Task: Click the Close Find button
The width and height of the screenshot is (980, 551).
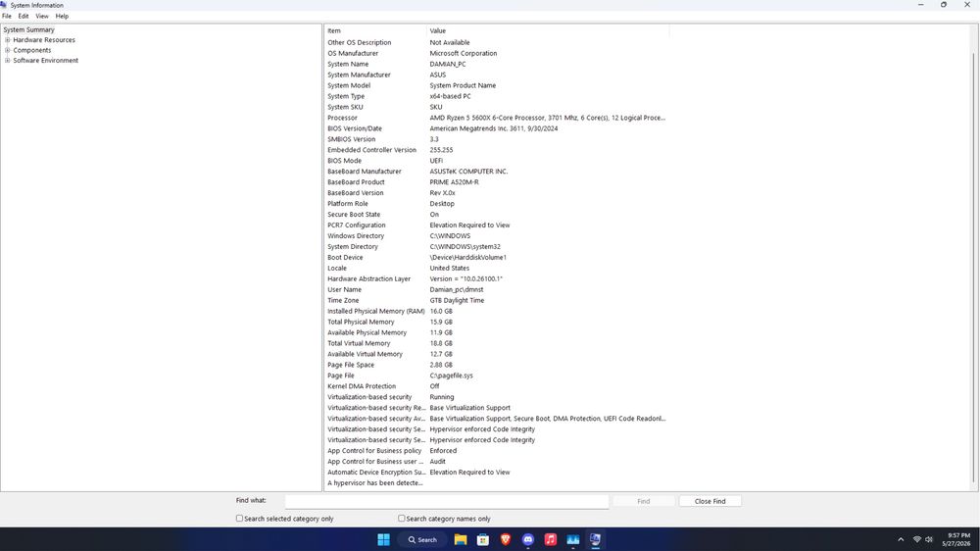Action: tap(710, 501)
